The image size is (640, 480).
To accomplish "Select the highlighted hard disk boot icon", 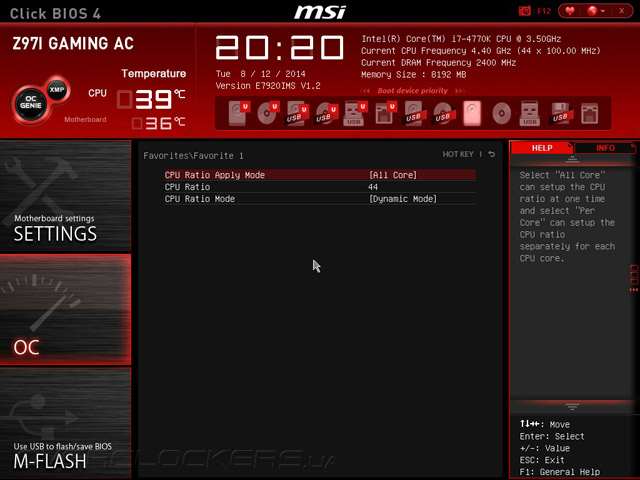I will pos(472,113).
